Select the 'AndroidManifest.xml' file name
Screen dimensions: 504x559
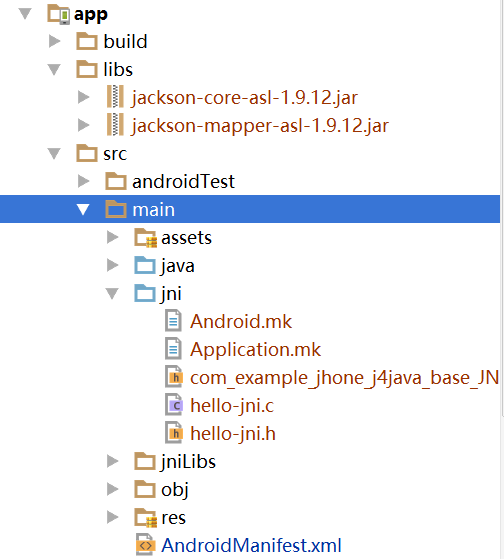pyautogui.click(x=251, y=545)
